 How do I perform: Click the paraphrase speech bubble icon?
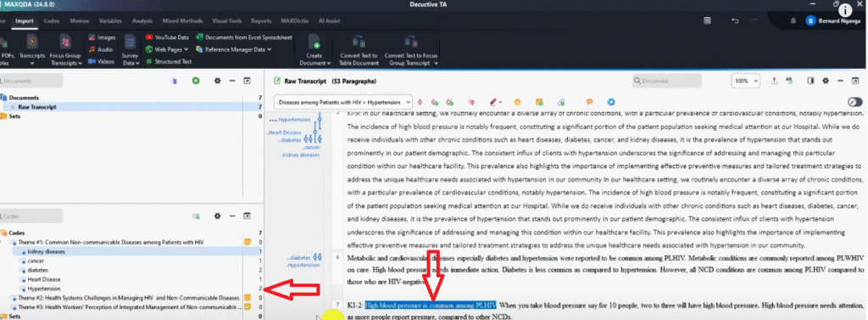pos(590,102)
